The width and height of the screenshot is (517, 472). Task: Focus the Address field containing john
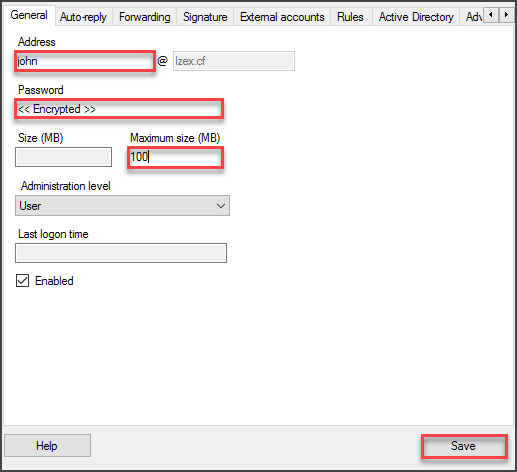coord(85,61)
